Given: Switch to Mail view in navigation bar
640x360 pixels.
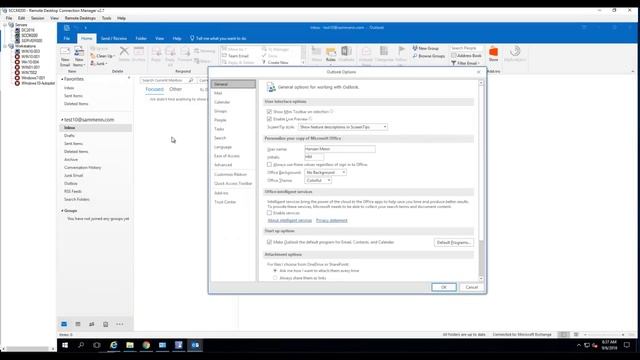Looking at the screenshot, I should (x=64, y=324).
